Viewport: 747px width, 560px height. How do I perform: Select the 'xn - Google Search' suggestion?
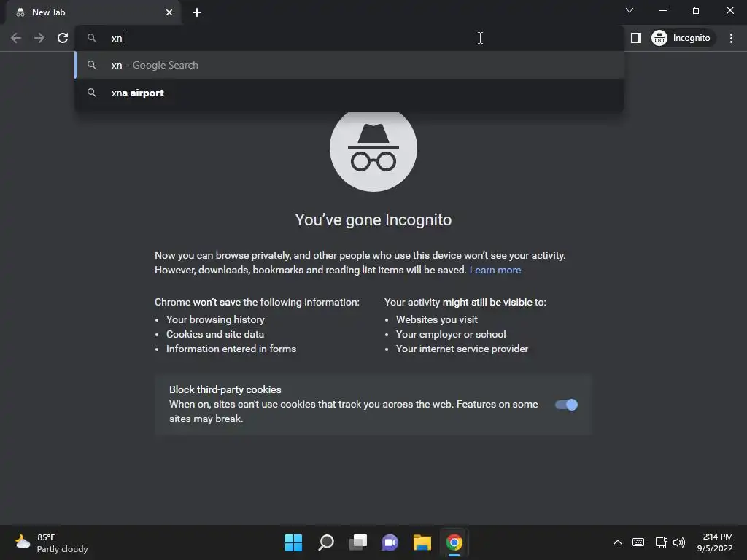(349, 65)
